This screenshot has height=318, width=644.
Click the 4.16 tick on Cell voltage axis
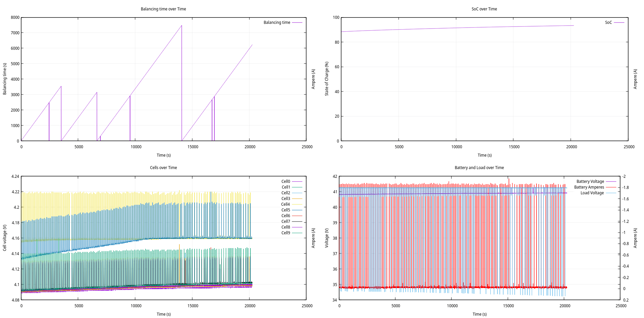click(15, 238)
